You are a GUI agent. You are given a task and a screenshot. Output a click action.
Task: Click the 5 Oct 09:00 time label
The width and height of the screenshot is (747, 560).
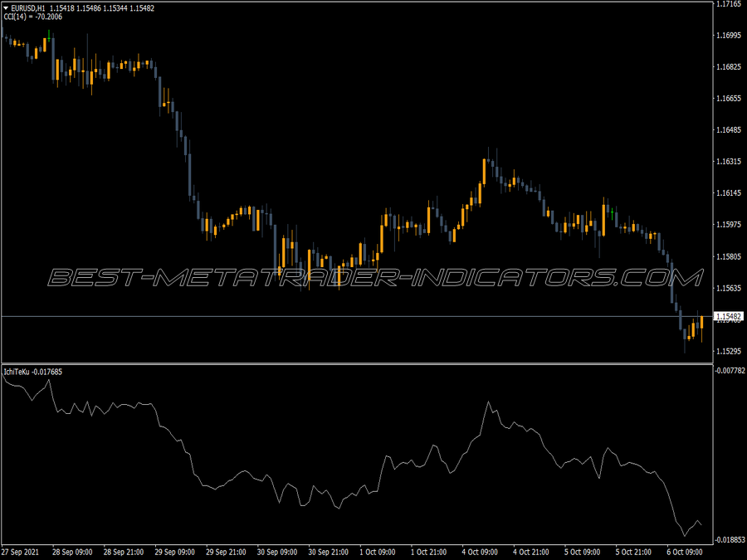pos(583,553)
